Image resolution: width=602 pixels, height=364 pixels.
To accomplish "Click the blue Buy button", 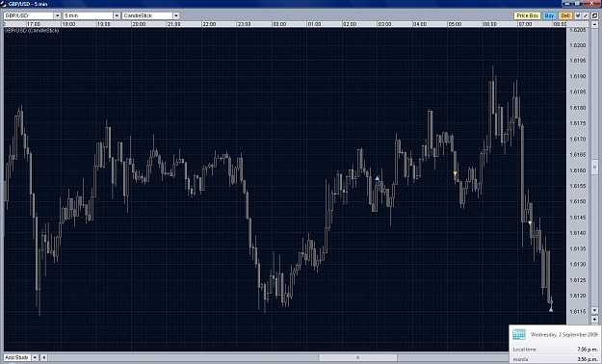I will click(549, 15).
